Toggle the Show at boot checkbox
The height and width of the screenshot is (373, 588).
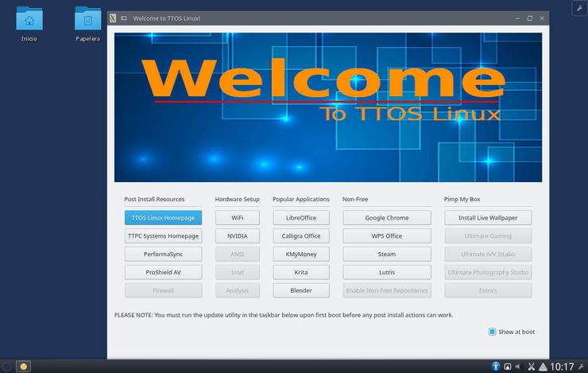coord(492,332)
